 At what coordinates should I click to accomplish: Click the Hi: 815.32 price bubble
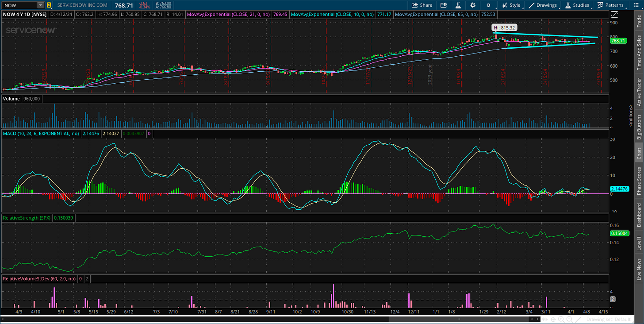coord(505,27)
